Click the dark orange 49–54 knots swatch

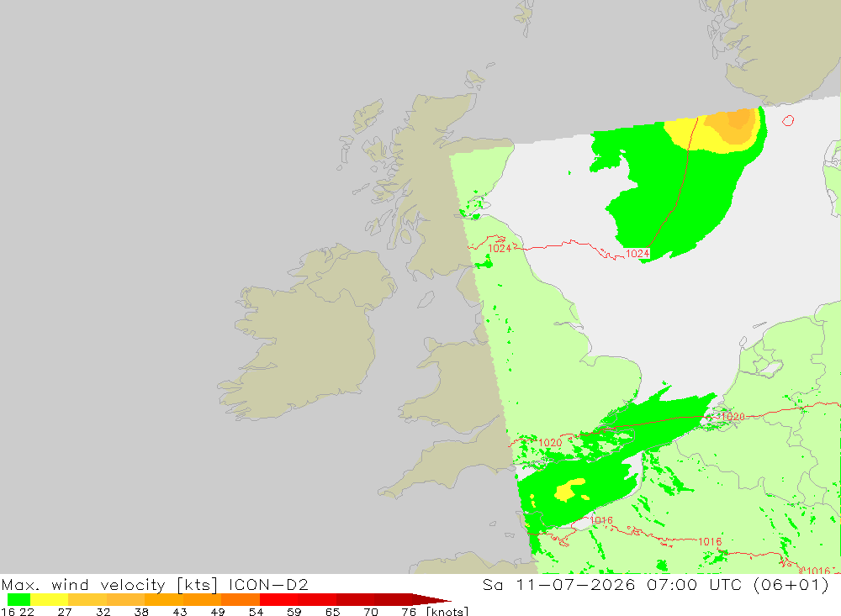[241, 599]
